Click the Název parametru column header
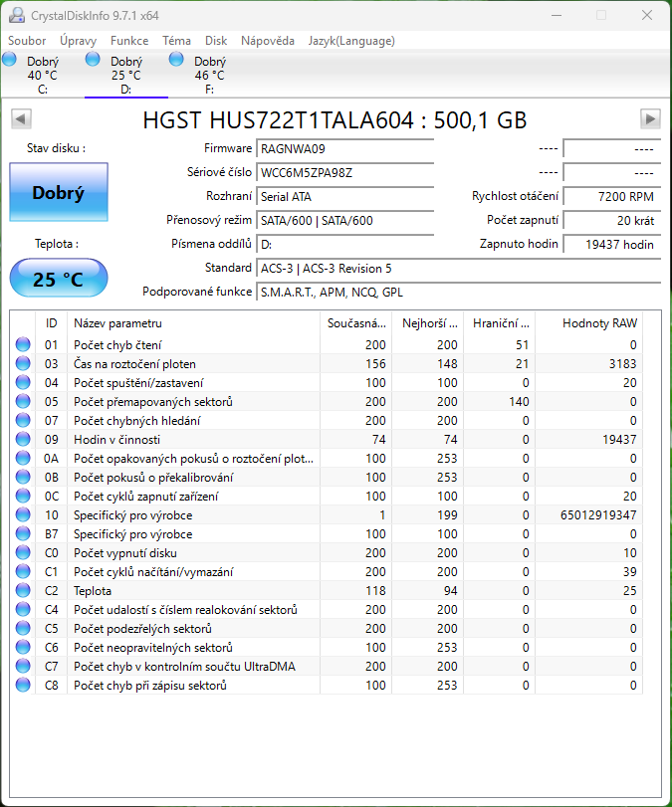Image resolution: width=672 pixels, height=807 pixels. tap(193, 323)
